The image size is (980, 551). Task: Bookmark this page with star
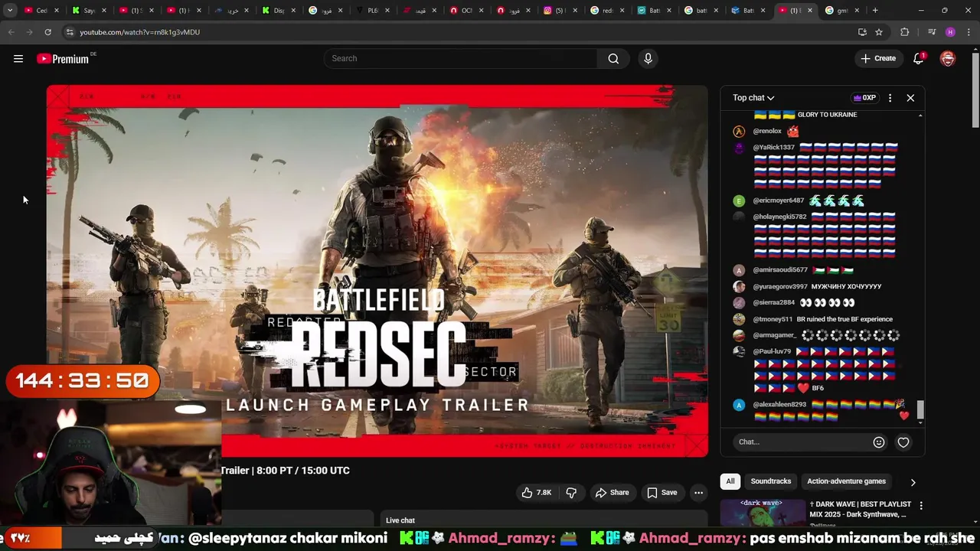[879, 32]
